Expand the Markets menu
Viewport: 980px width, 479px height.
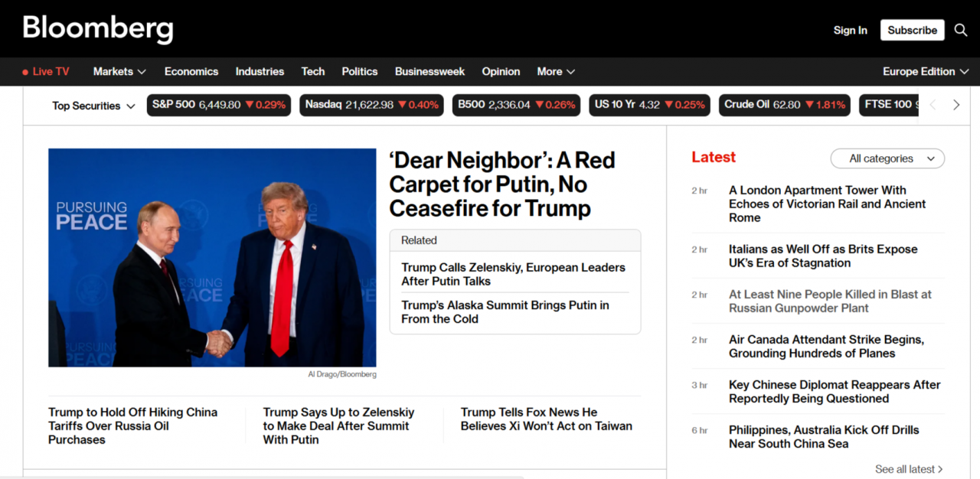(119, 71)
